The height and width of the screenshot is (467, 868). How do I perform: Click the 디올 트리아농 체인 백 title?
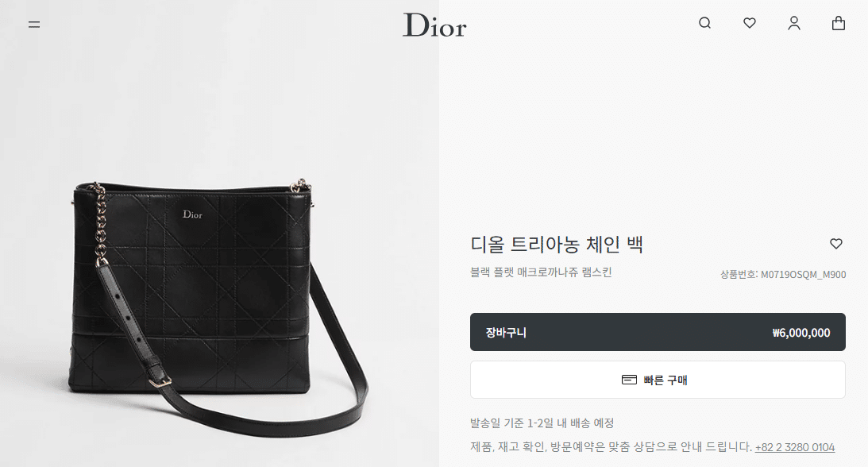click(557, 244)
